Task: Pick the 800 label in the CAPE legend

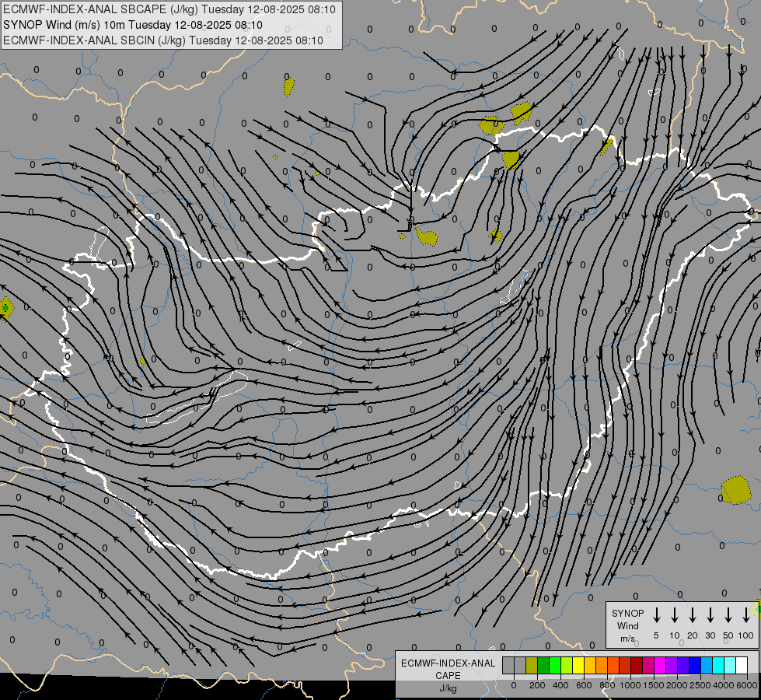Action: click(607, 685)
